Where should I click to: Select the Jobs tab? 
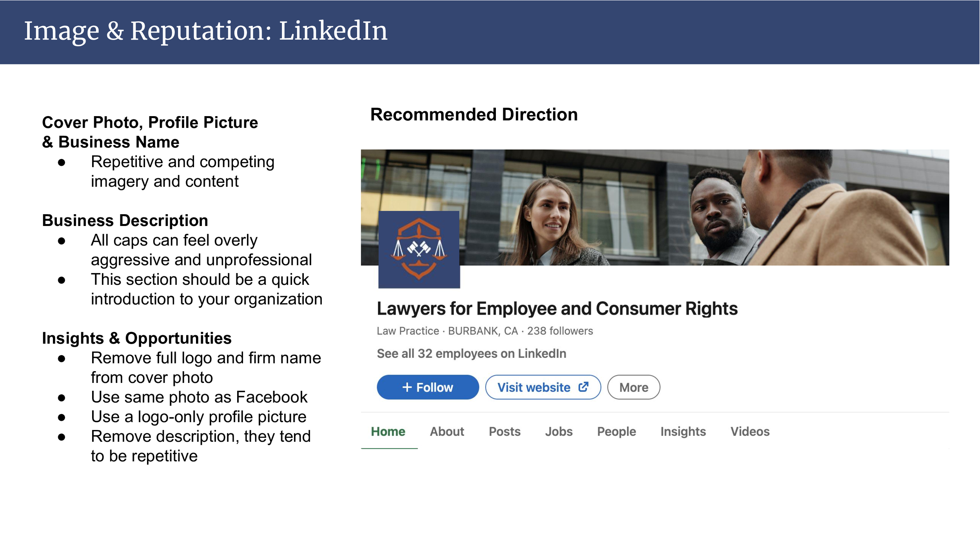tap(558, 431)
